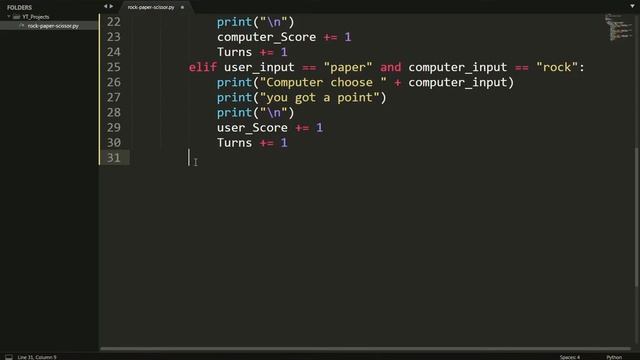This screenshot has width=640, height=360.
Task: Click line number 22 in gutter
Action: pyautogui.click(x=113, y=22)
